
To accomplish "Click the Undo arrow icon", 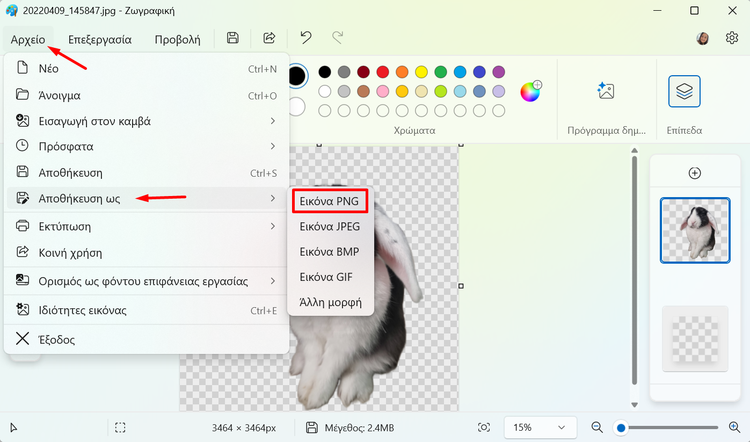I will point(306,38).
